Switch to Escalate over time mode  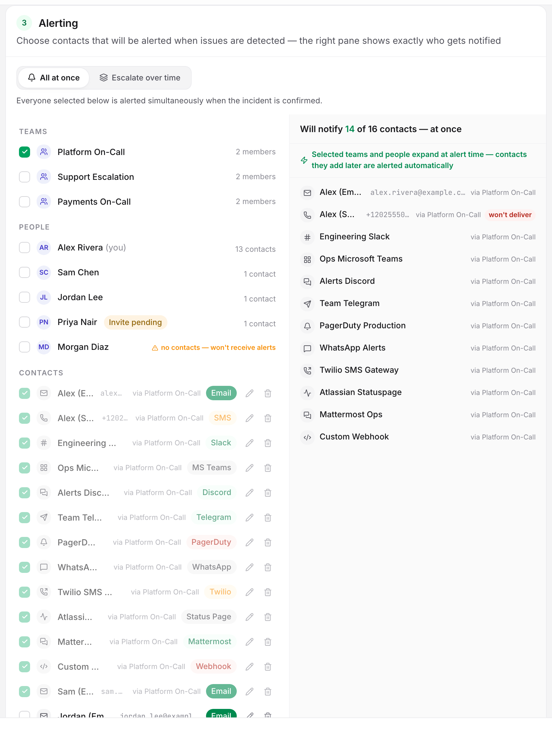pyautogui.click(x=140, y=78)
